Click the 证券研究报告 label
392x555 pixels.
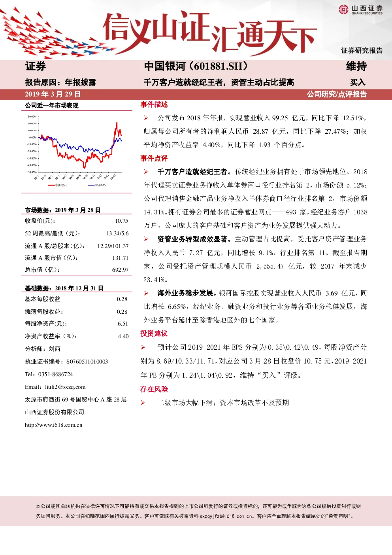pyautogui.click(x=362, y=51)
